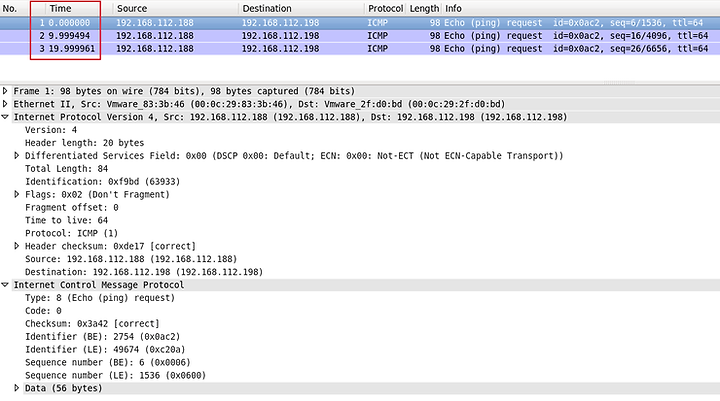Image resolution: width=720 pixels, height=401 pixels.
Task: Select packet 2 at time 9.999494
Action: pyautogui.click(x=360, y=36)
